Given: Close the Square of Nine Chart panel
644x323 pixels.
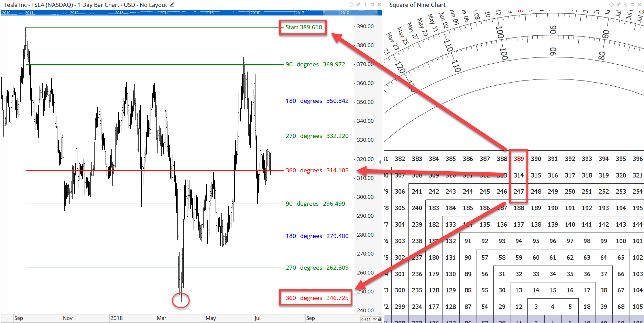Looking at the screenshot, I should click(640, 4).
